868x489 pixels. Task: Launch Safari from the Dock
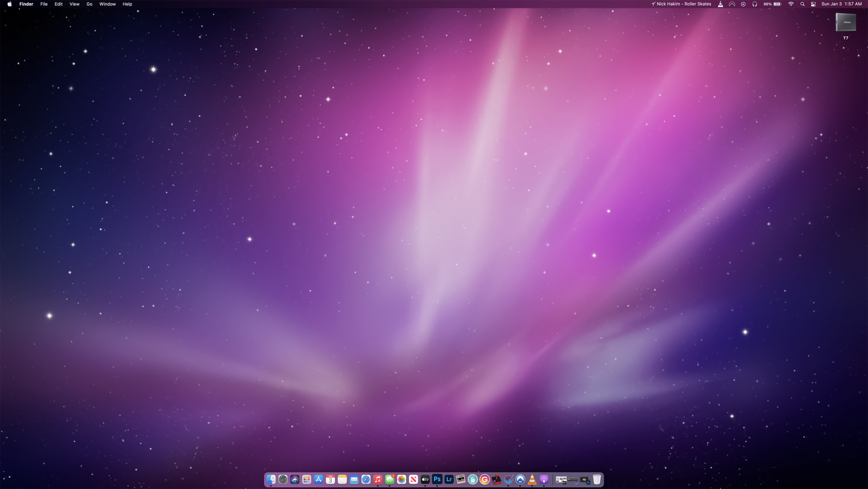(366, 479)
